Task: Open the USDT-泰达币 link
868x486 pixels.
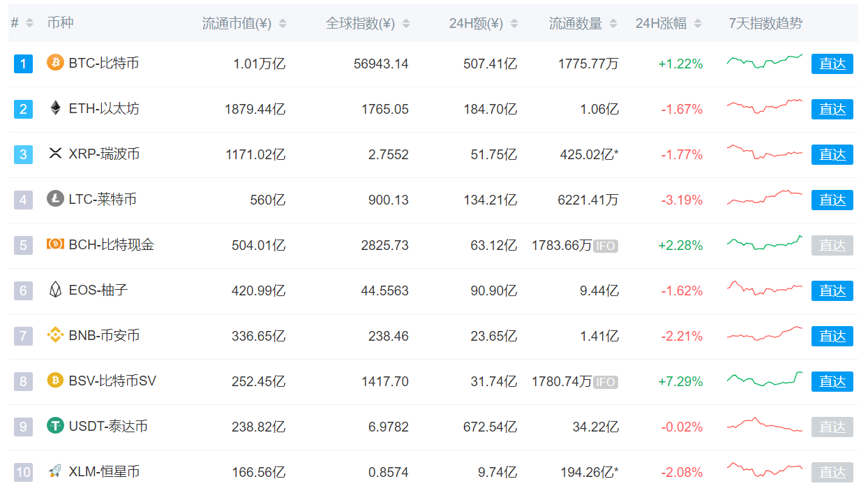Action: [x=108, y=426]
